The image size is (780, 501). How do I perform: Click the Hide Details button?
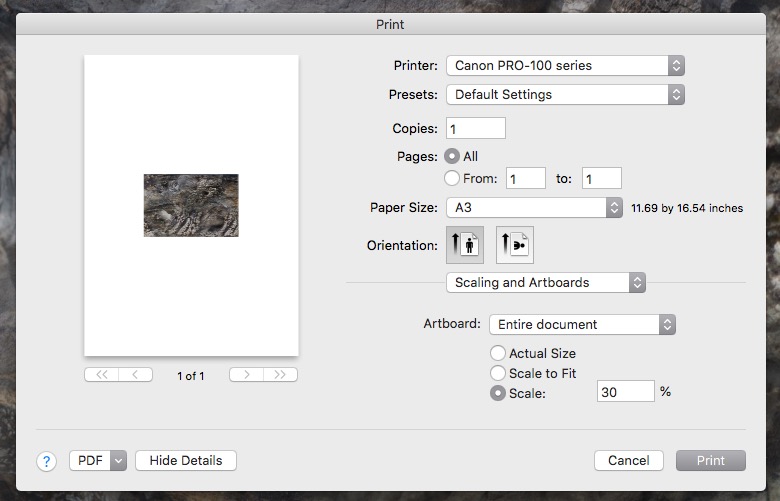(186, 460)
